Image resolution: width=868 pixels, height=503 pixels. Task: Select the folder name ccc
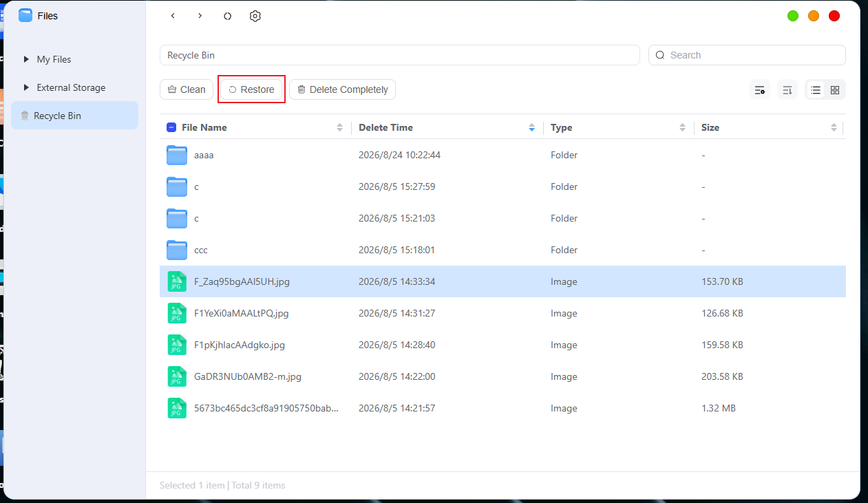[x=201, y=250]
